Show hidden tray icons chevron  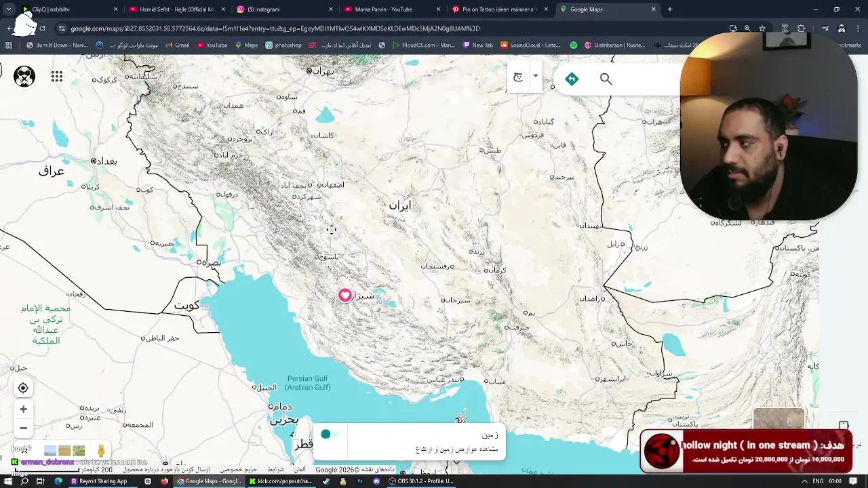coord(804,481)
